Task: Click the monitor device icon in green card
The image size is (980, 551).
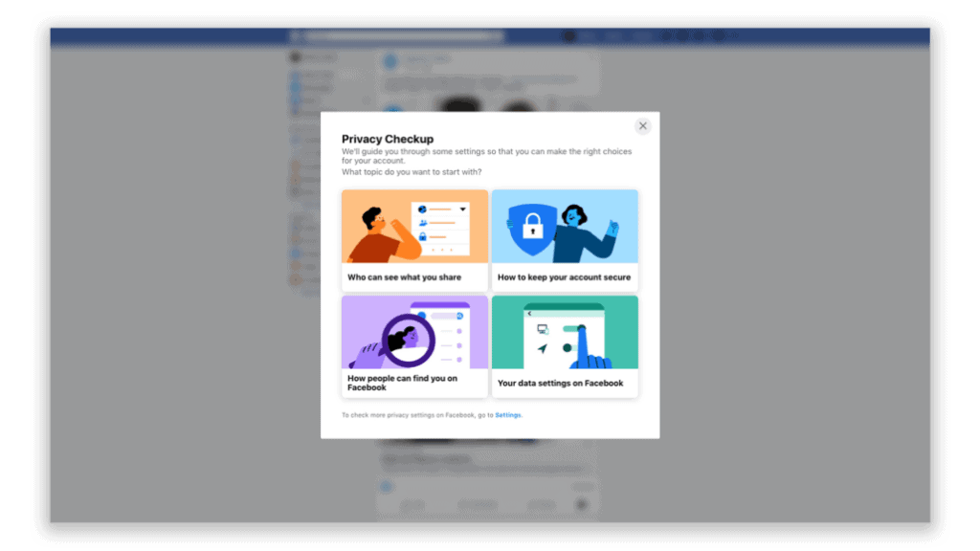Action: [542, 329]
